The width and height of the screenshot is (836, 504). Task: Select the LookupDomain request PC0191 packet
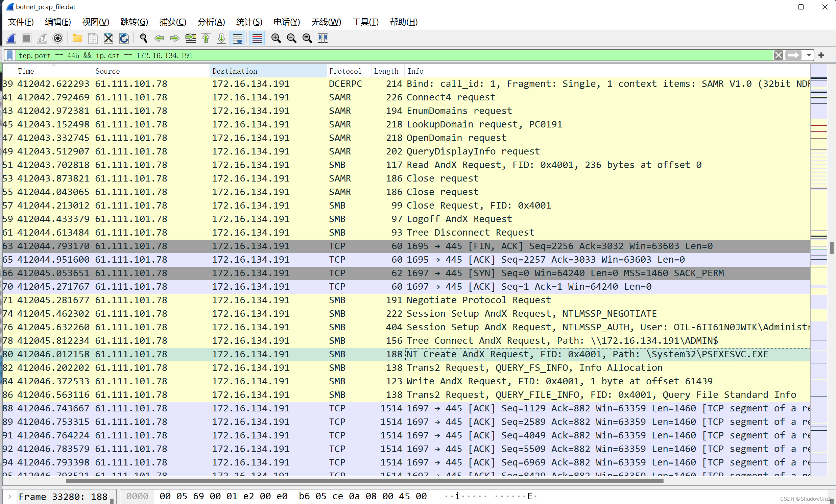pos(406,124)
